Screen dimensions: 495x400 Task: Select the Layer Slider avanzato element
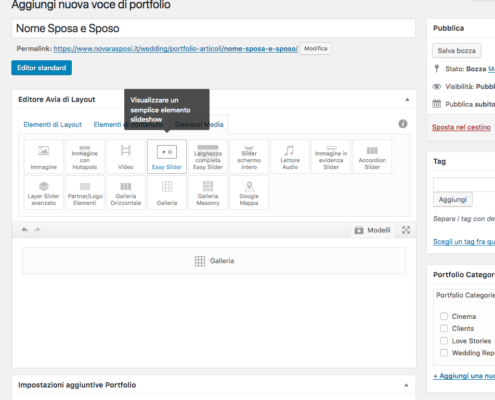(x=44, y=193)
